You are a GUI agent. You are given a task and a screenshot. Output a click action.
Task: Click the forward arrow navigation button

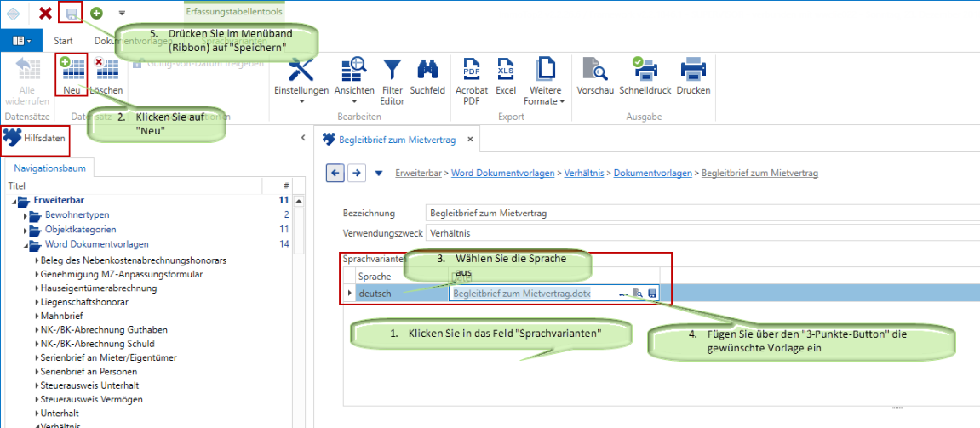[356, 173]
